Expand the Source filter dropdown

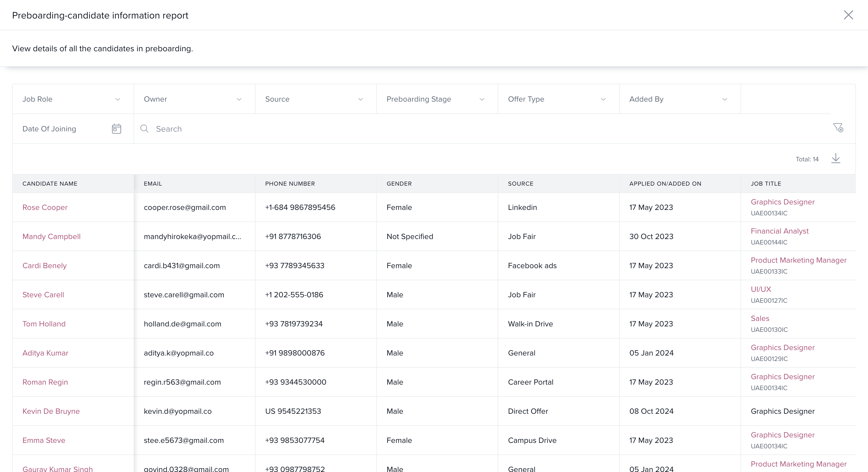click(315, 99)
